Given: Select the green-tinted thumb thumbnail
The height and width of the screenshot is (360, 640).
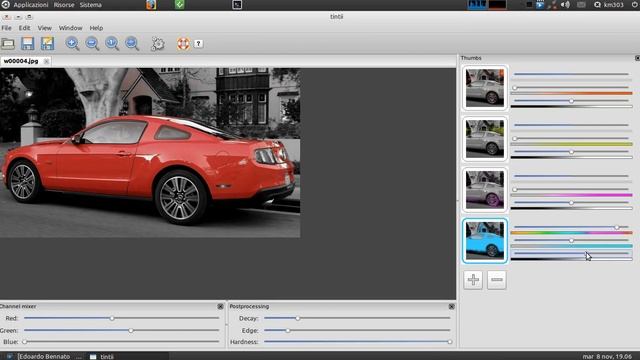Looking at the screenshot, I should (485, 139).
